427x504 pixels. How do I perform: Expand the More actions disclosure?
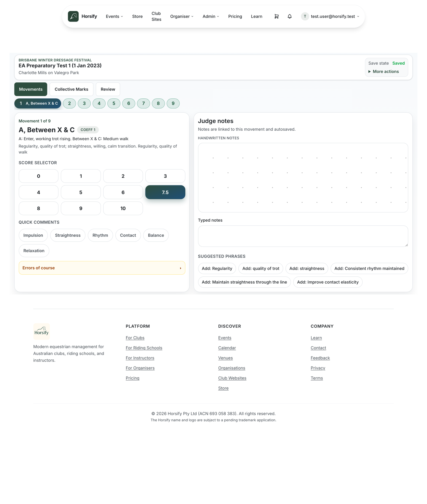click(x=383, y=71)
